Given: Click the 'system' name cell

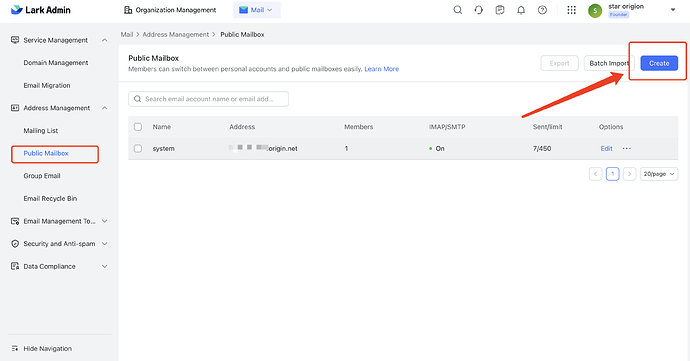Looking at the screenshot, I should tap(164, 148).
